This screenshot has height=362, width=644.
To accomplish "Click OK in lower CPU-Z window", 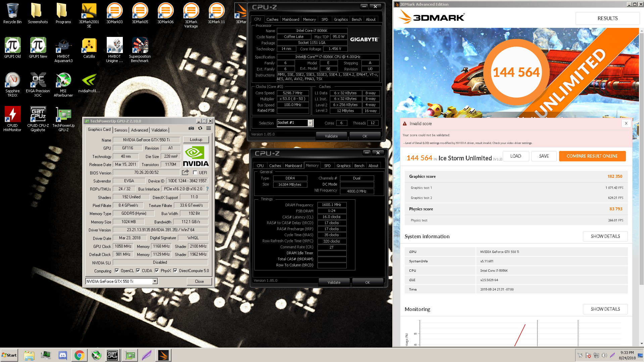I will point(367,282).
